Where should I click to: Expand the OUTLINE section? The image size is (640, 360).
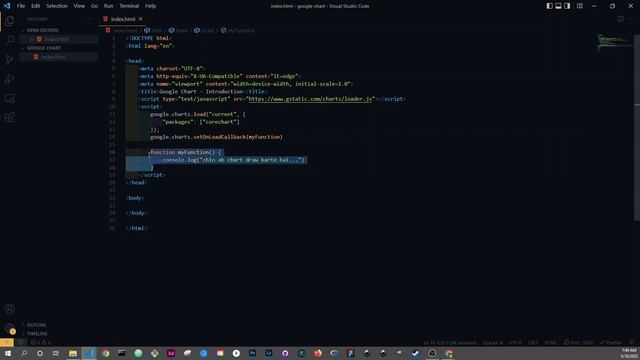(36, 325)
